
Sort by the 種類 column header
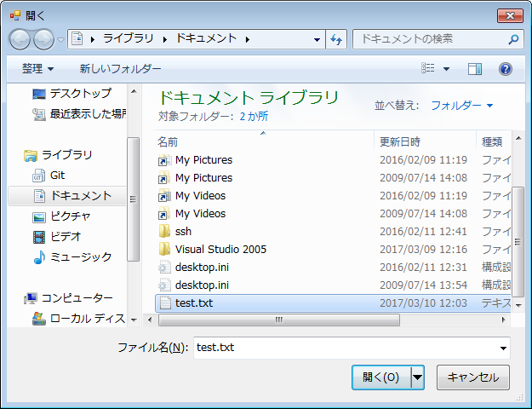(494, 141)
